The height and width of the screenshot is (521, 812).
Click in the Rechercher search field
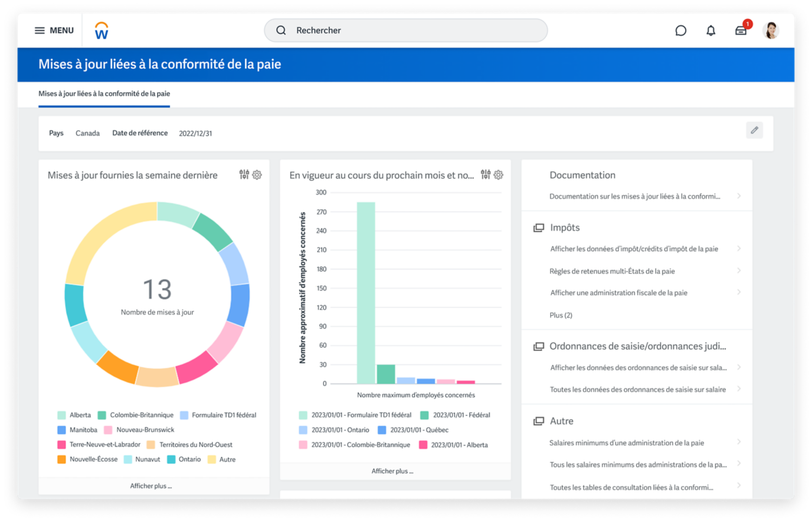[x=406, y=30]
